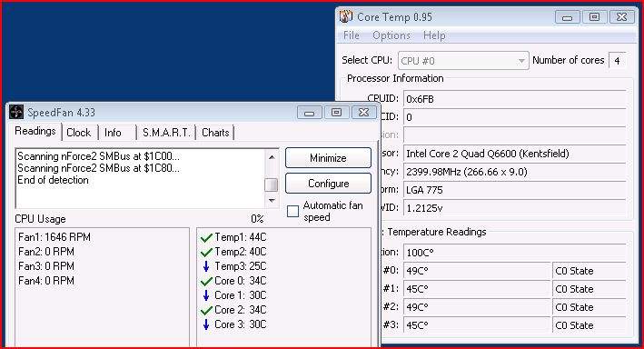644x349 pixels.
Task: Click the green checkmark next to Core 2
Action: pos(206,310)
